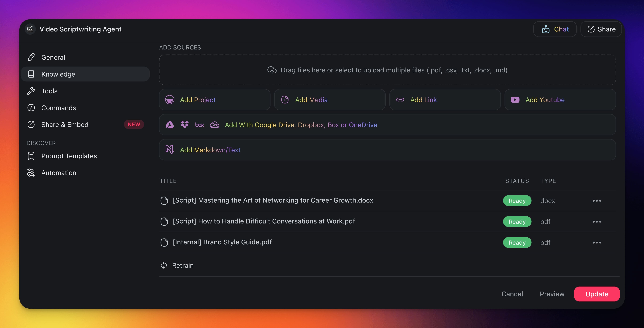The width and height of the screenshot is (644, 328).
Task: Click the Retrain refresh icon
Action: pyautogui.click(x=164, y=265)
